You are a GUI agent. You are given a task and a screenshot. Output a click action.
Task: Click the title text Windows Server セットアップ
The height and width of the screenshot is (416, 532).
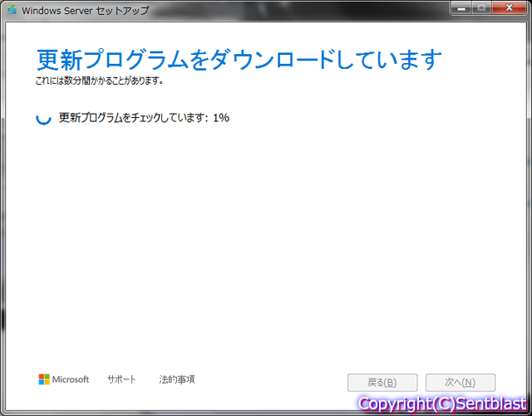85,11
